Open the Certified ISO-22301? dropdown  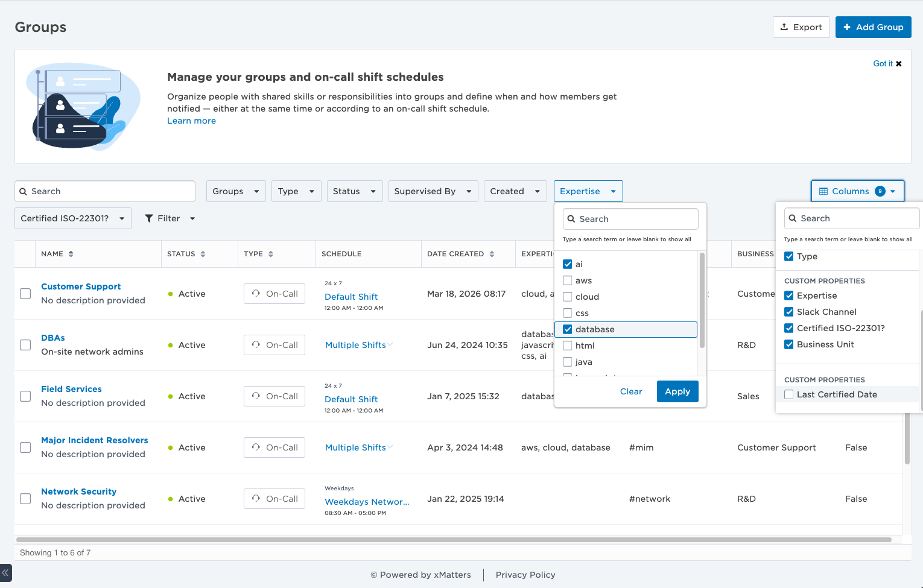point(73,218)
